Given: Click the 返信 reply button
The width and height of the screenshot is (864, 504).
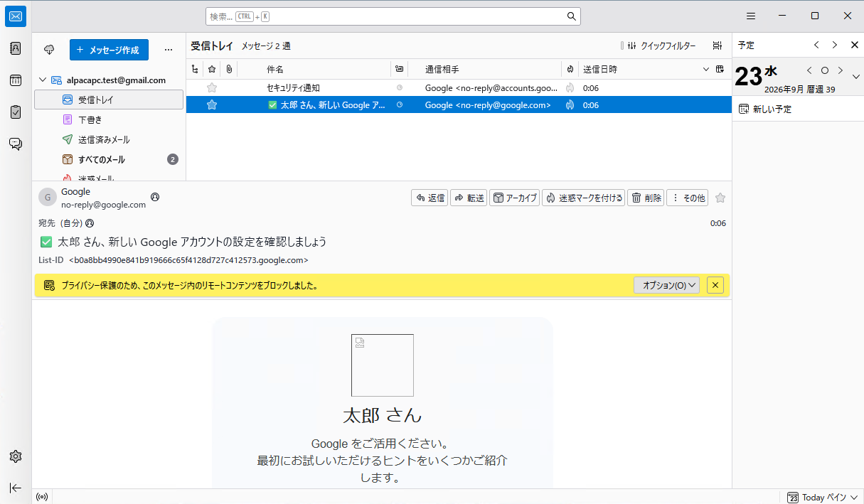Looking at the screenshot, I should [x=430, y=198].
